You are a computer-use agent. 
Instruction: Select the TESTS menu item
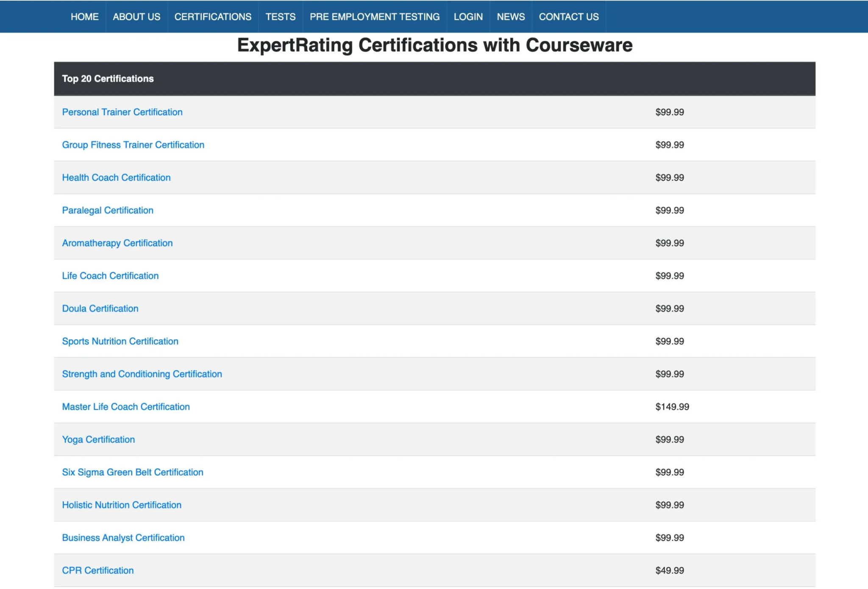(x=281, y=17)
